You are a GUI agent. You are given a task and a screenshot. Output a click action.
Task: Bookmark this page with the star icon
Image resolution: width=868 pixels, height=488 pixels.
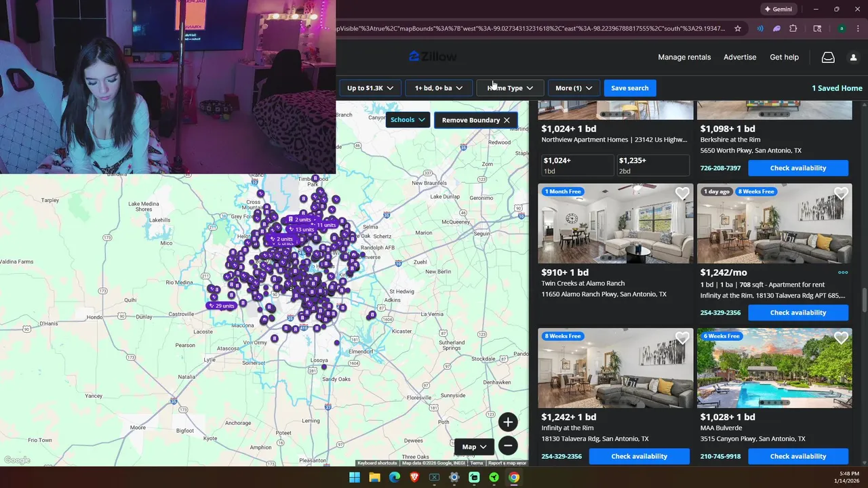738,28
